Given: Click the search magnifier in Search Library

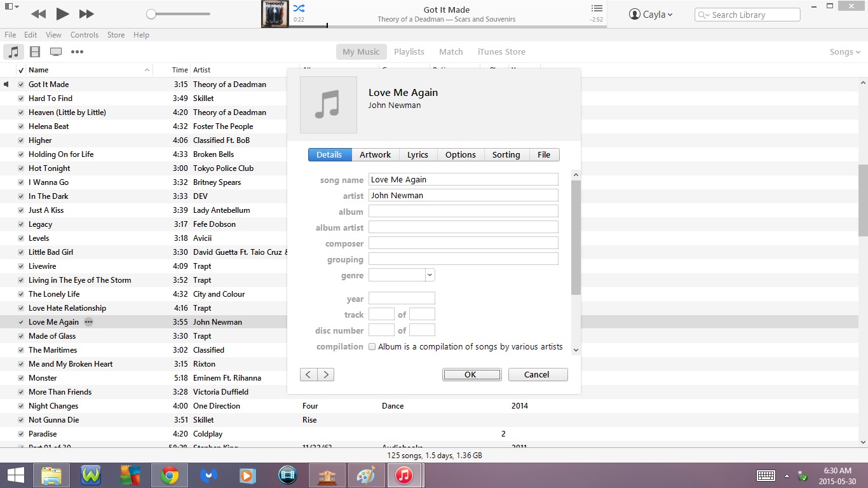Looking at the screenshot, I should [703, 15].
